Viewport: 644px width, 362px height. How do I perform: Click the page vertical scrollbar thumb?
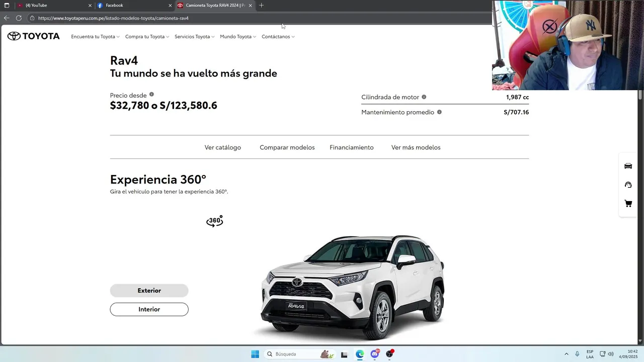[x=640, y=95]
